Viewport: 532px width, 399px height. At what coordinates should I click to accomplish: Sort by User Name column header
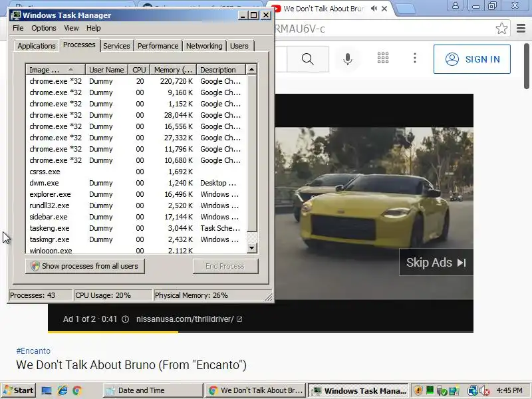(106, 70)
